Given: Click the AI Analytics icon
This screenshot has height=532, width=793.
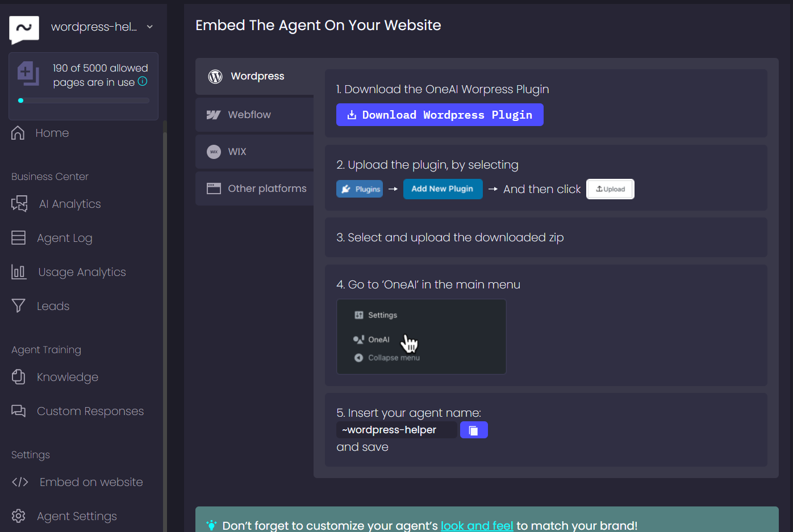Looking at the screenshot, I should click(19, 204).
